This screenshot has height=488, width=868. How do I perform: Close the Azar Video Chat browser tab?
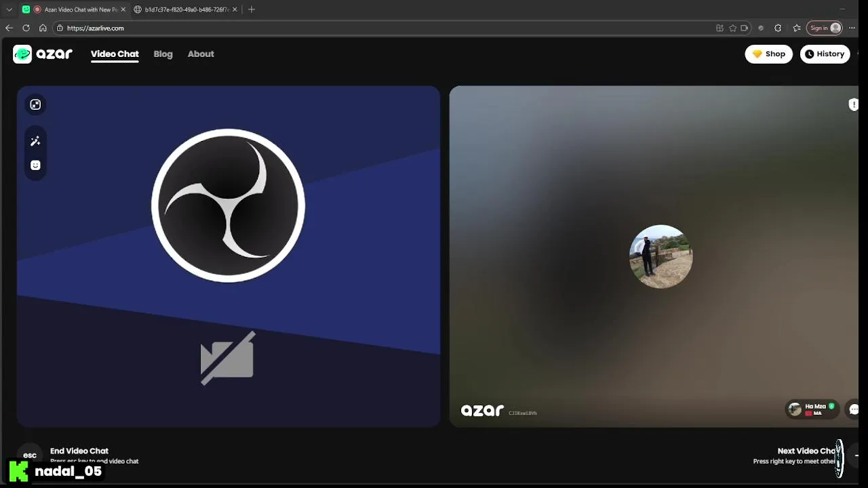(x=123, y=9)
